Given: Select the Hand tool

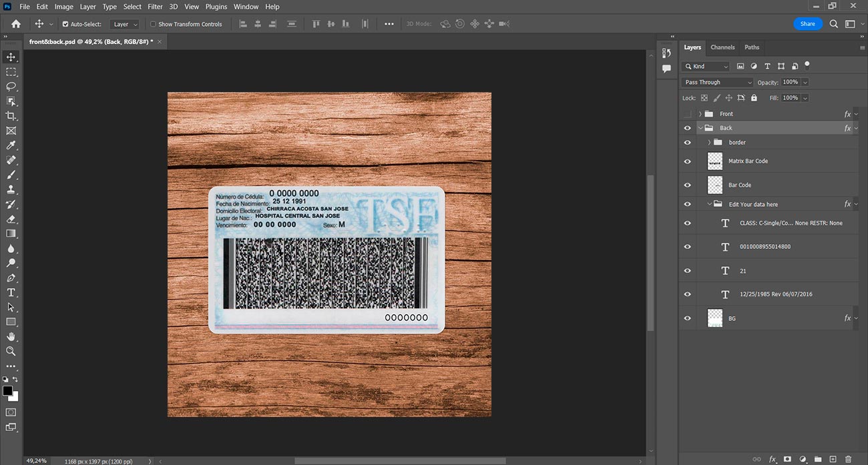Looking at the screenshot, I should 11,336.
